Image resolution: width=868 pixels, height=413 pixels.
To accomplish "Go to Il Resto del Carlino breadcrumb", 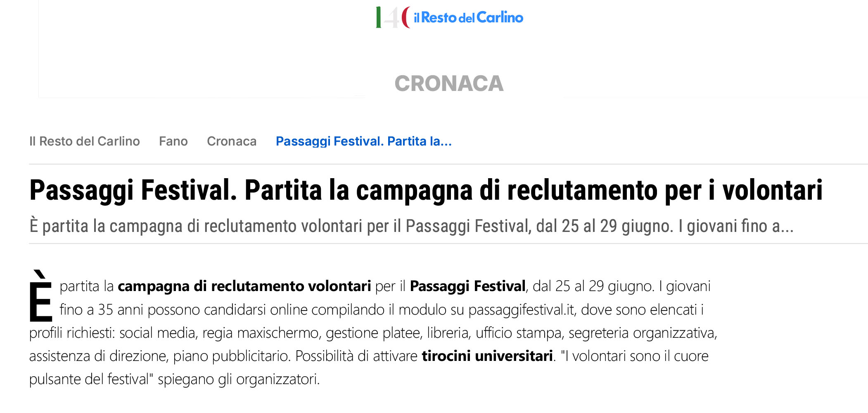I will [x=85, y=141].
